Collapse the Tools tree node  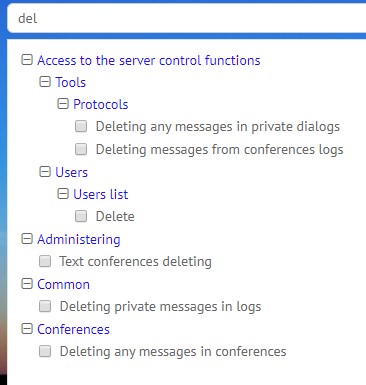click(x=45, y=82)
